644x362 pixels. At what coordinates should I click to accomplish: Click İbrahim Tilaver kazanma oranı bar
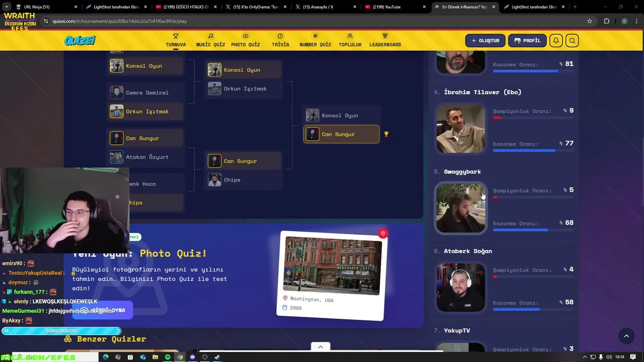click(533, 150)
